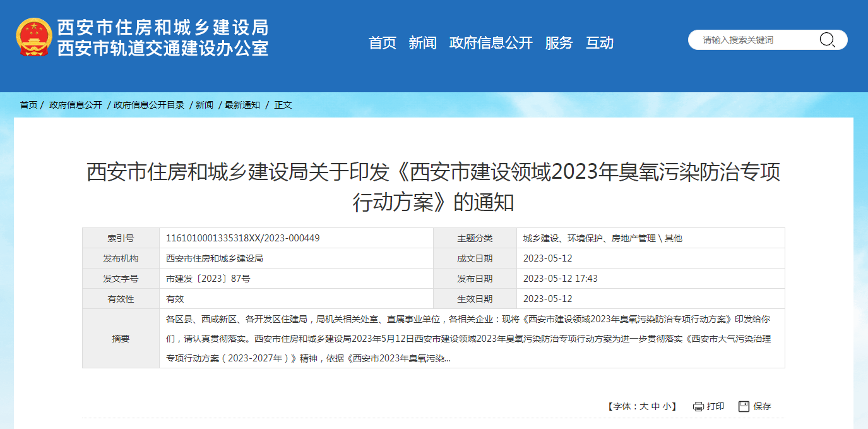The height and width of the screenshot is (429, 868).
Task: Click 正文 in the breadcrumb
Action: (x=283, y=105)
